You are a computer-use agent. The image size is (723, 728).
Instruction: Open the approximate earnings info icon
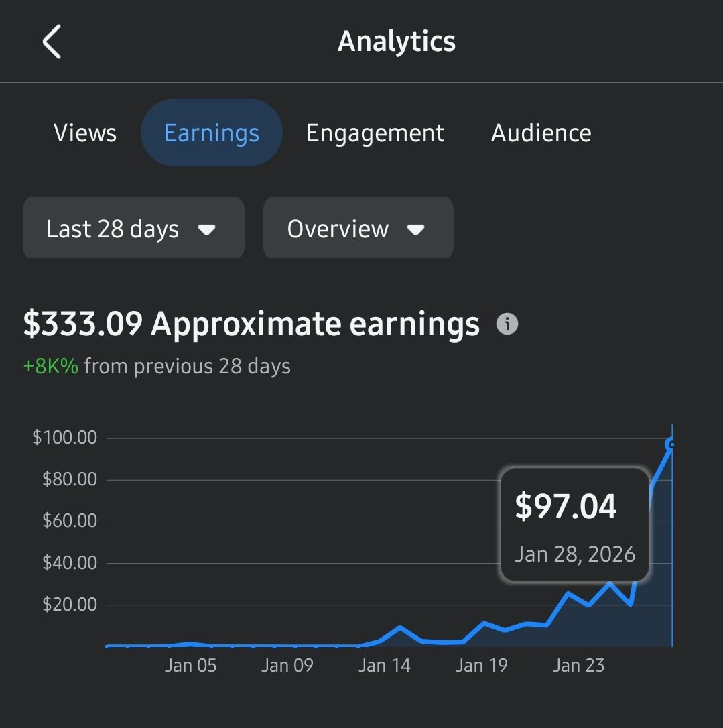coord(507,324)
